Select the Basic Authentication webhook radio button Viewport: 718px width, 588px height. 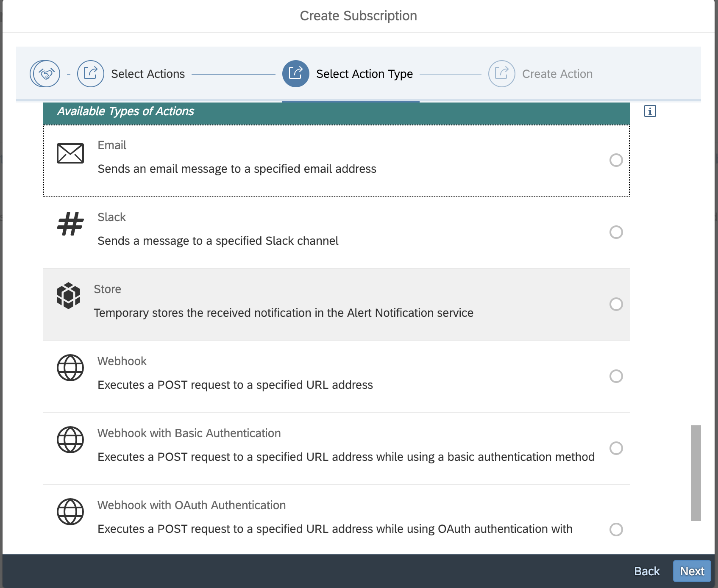(616, 448)
